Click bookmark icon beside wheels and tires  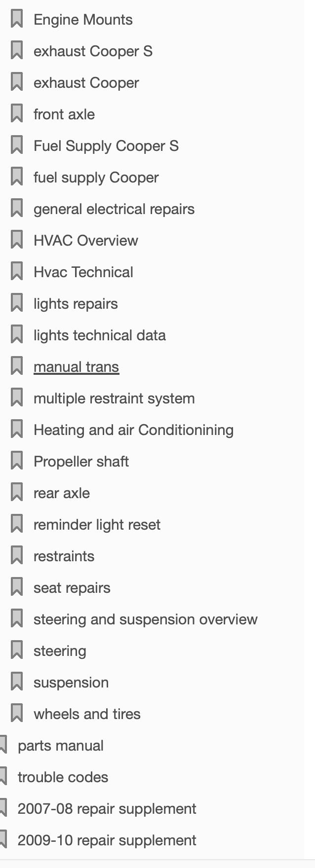[x=17, y=714]
